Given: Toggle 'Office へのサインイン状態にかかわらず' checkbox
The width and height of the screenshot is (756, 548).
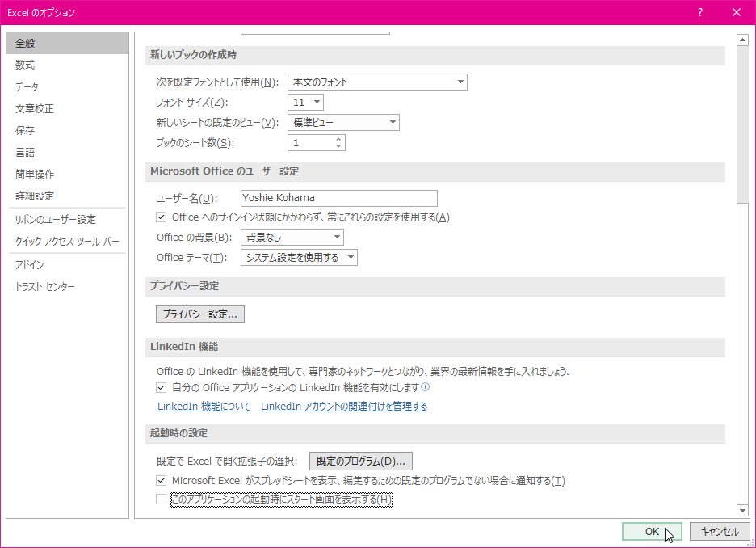Looking at the screenshot, I should point(161,217).
